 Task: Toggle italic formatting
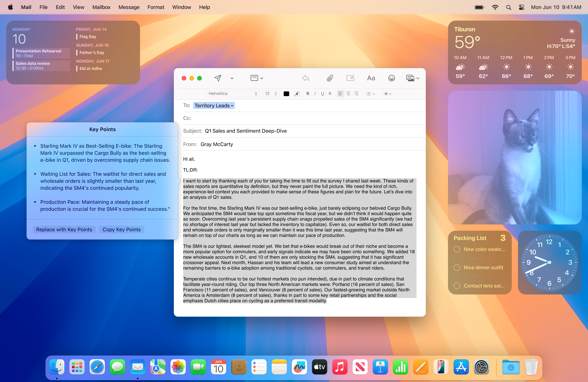click(x=315, y=94)
